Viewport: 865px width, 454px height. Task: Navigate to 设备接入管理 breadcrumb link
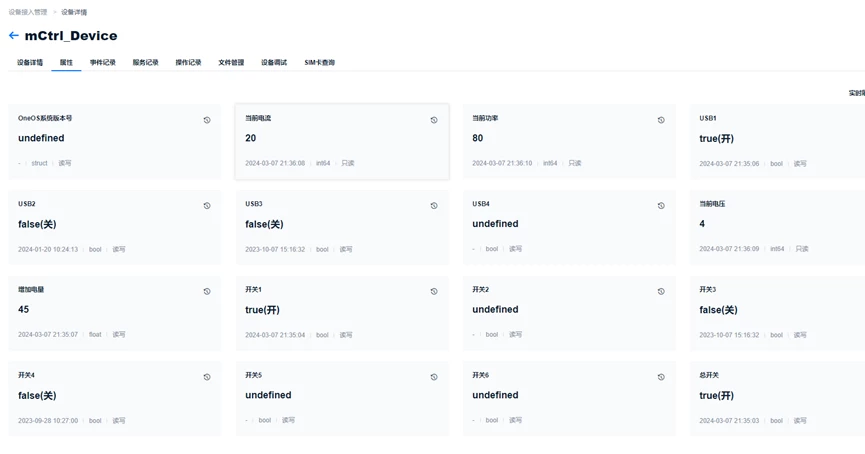28,12
